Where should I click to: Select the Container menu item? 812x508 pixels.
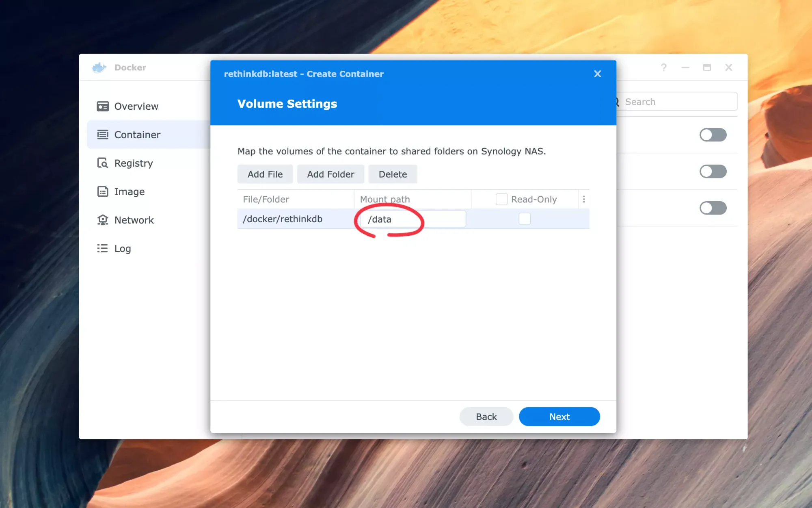[x=137, y=135]
